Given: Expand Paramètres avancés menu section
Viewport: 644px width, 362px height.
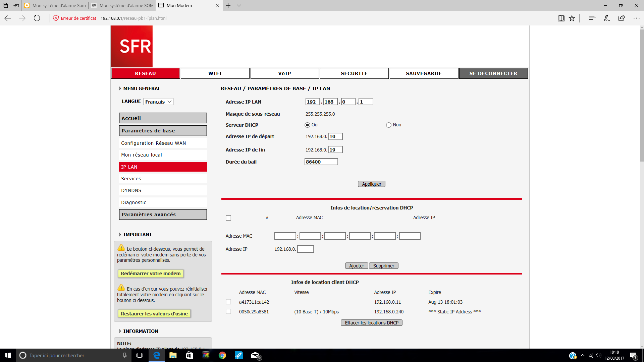Looking at the screenshot, I should [163, 215].
